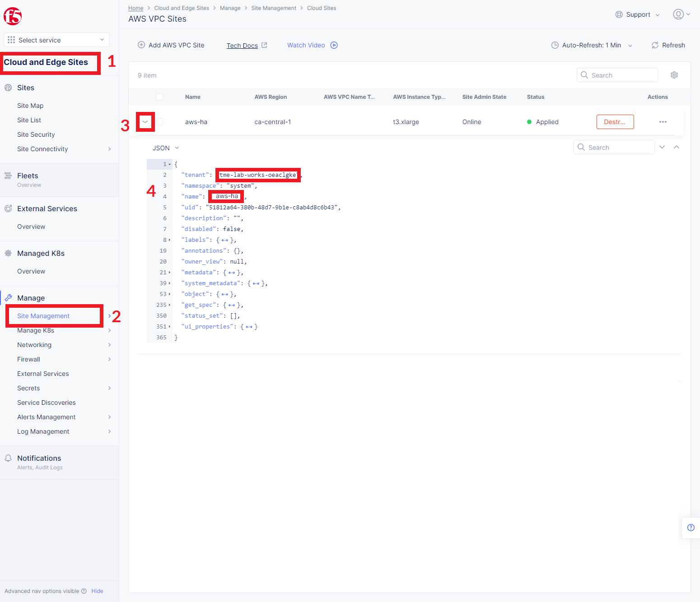Click the Cloud and Edge Sites sidebar heading
Screen dimensions: 700x602
(46, 62)
